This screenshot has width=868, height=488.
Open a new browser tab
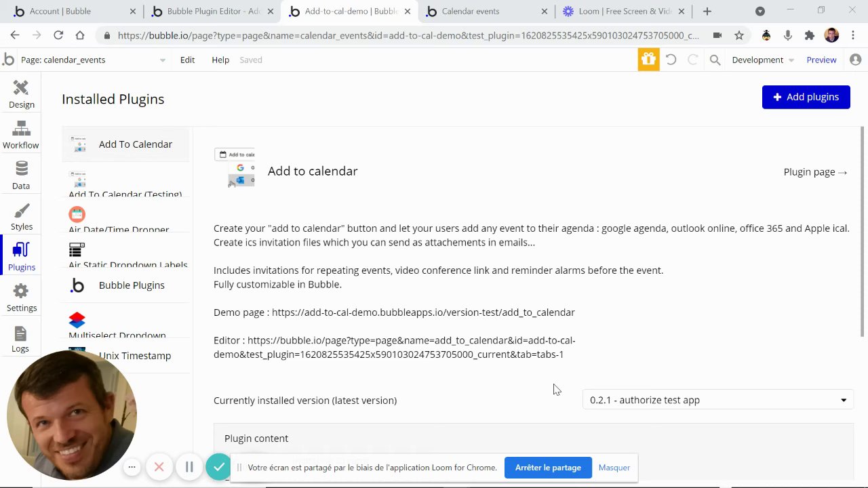tap(707, 11)
